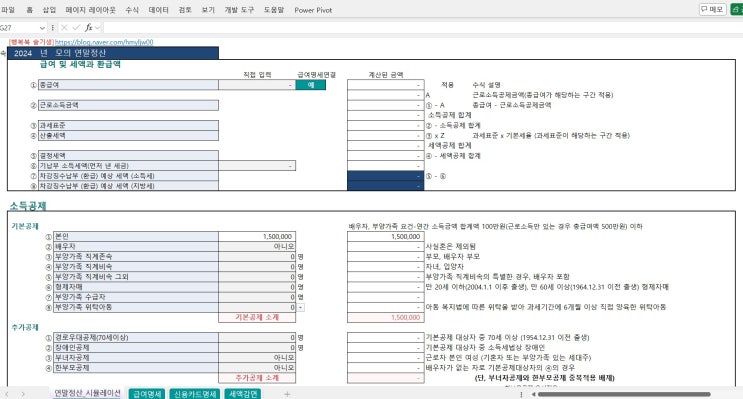This screenshot has height=399, width=743.
Task: Click the Name Box showing G27
Action: pyautogui.click(x=19, y=28)
